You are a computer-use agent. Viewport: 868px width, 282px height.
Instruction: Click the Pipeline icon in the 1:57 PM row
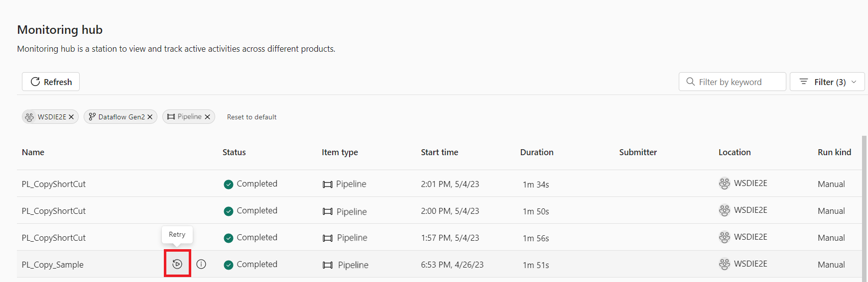click(328, 238)
